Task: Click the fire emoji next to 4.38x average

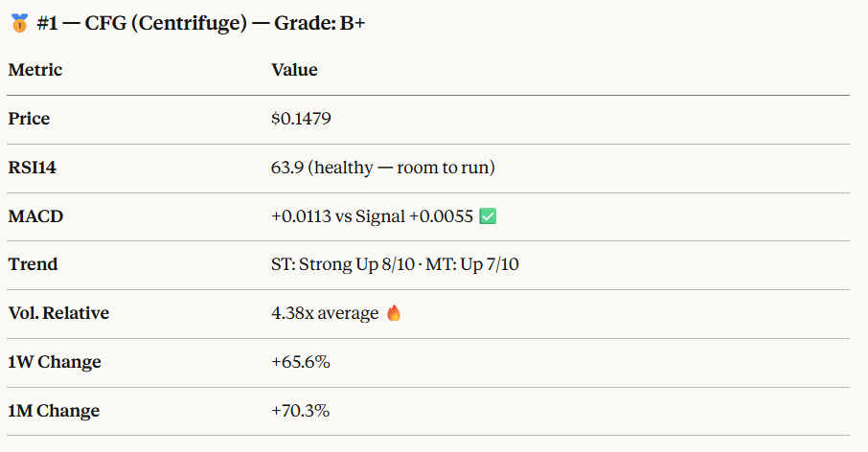Action: (393, 313)
